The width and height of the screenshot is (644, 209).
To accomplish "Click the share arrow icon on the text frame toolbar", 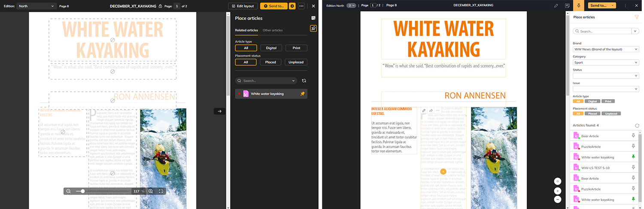I will tap(431, 110).
